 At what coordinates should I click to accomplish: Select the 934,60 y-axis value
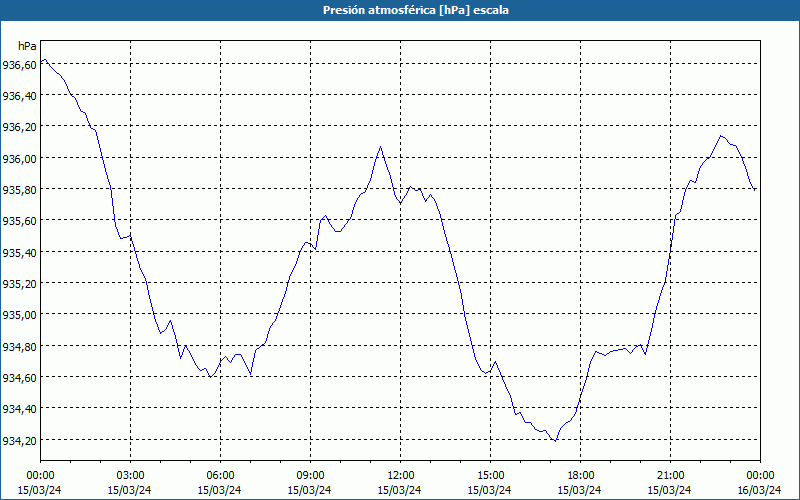pos(19,378)
